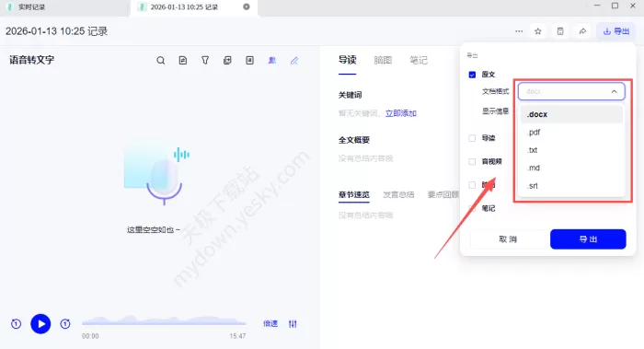The image size is (644, 349).
Task: Click the 00:00 current time label
Action: pos(90,336)
